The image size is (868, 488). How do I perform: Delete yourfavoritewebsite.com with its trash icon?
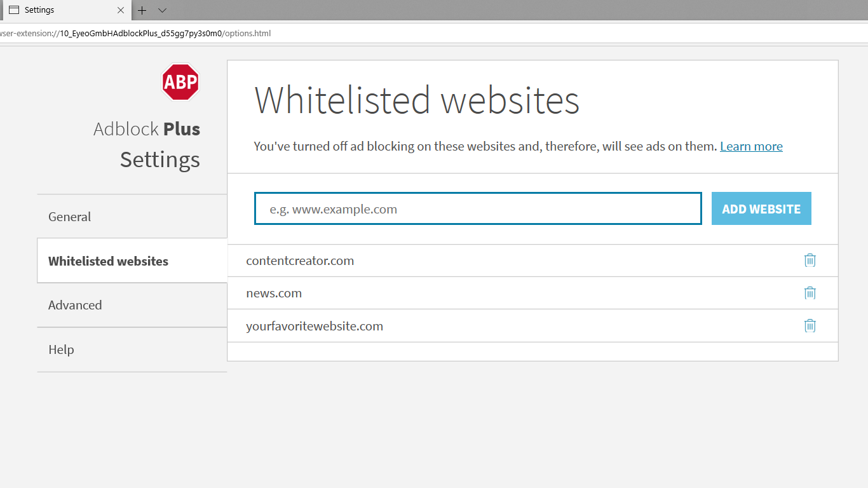810,325
